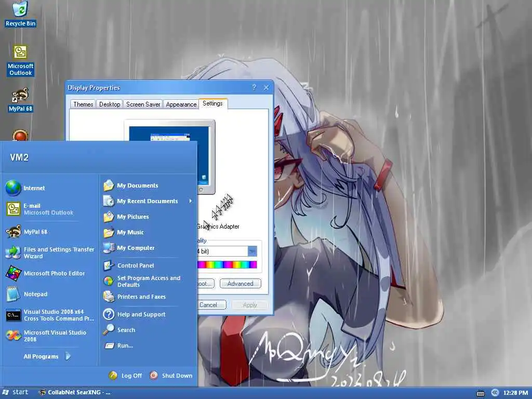Screen dimensions: 532x399
Task: Click the Start button
Action: (x=15, y=392)
